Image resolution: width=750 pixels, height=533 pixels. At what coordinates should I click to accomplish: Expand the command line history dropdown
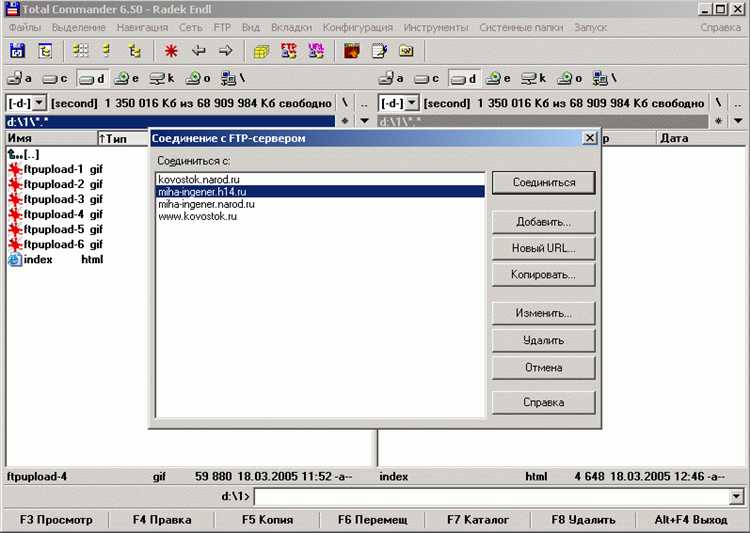[737, 497]
